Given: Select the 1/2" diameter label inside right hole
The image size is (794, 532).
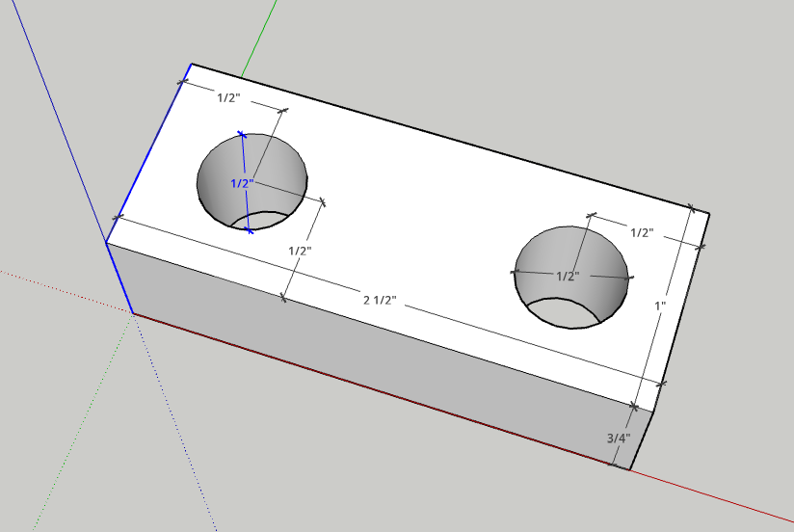Looking at the screenshot, I should pos(568,276).
